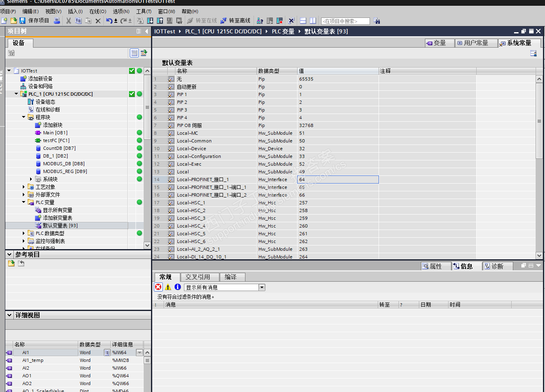Toggle the warning message filter
The height and width of the screenshot is (392, 545).
click(x=168, y=287)
